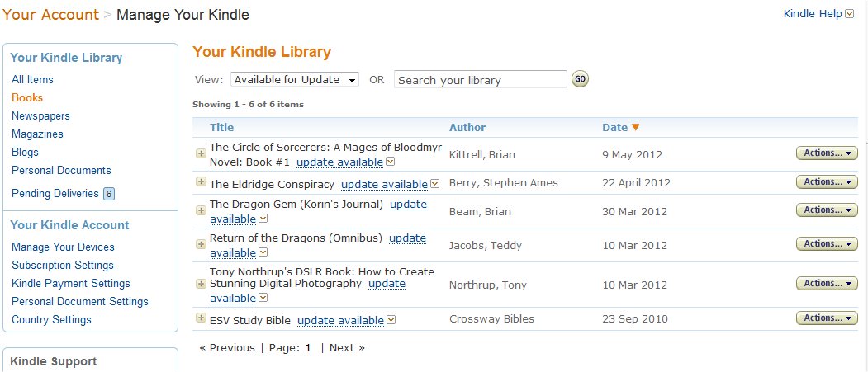Image resolution: width=868 pixels, height=372 pixels.
Task: Click update available link for ESV Study Bible
Action: pyautogui.click(x=340, y=320)
